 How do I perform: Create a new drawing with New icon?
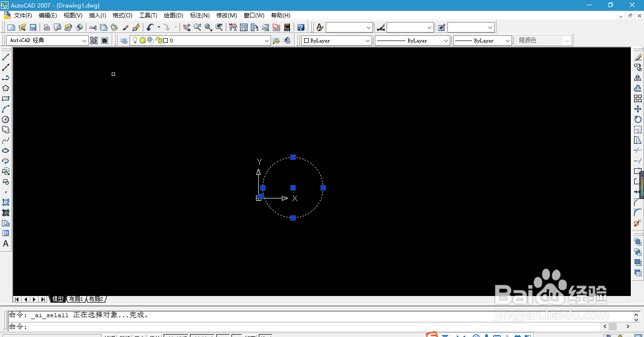11,27
